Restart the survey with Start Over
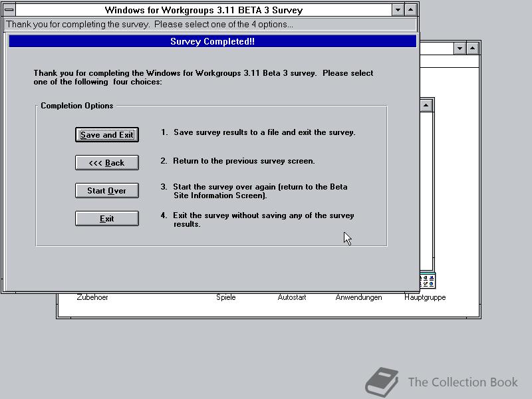The width and height of the screenshot is (532, 399). tap(107, 191)
